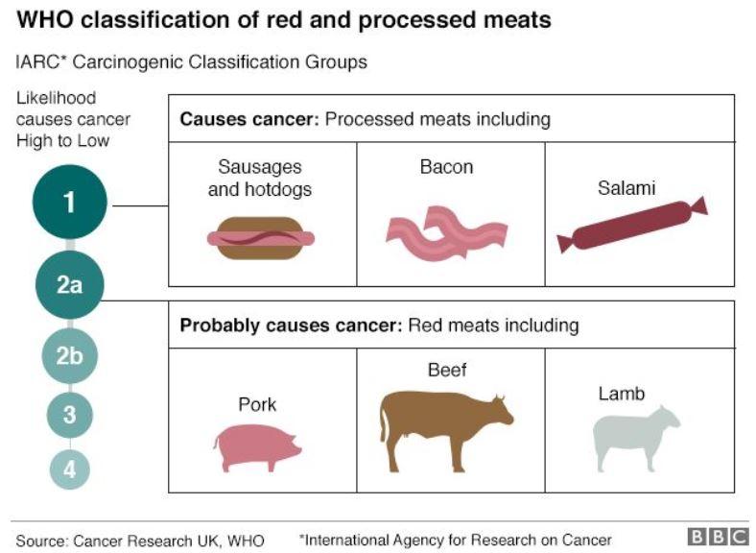Click the brown cow illustration
756x553 pixels.
click(445, 428)
